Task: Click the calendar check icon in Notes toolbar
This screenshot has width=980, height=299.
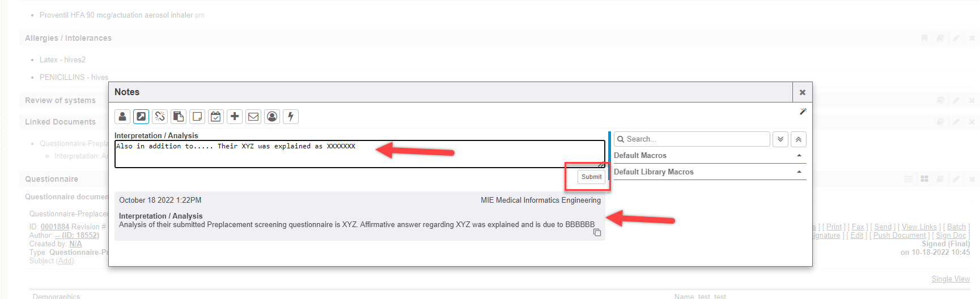Action: pos(216,117)
